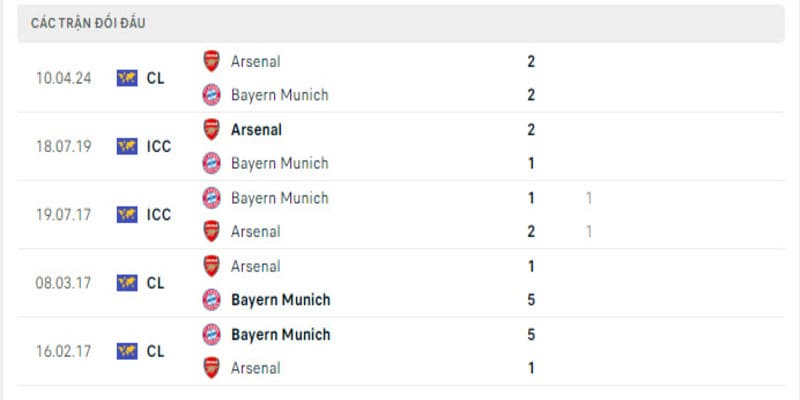
Task: Click competition flag icon beside 10.04.24 CL
Action: pyautogui.click(x=126, y=78)
